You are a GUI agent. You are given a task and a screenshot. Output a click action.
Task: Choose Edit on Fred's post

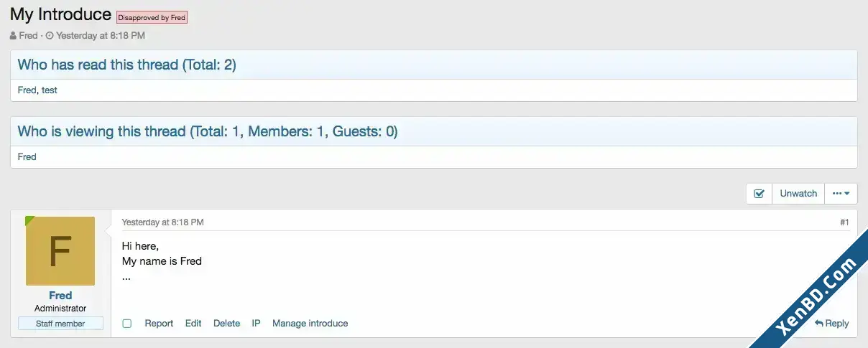(x=193, y=324)
